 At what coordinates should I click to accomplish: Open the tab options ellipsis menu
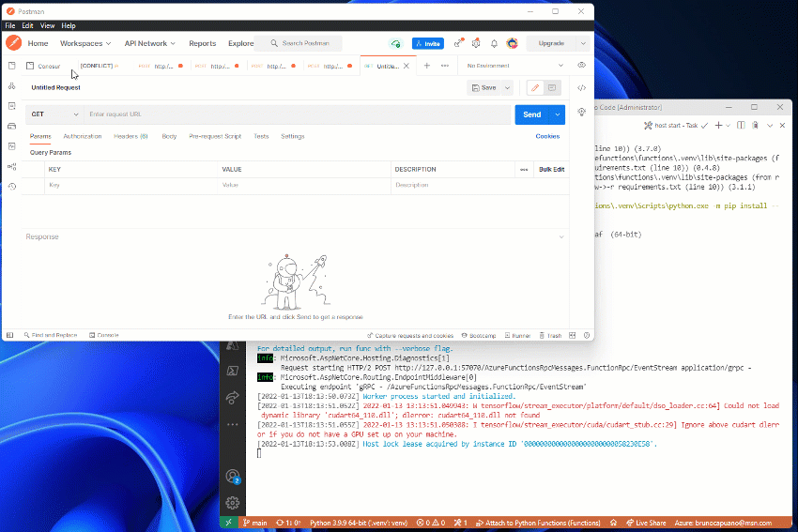coord(445,66)
